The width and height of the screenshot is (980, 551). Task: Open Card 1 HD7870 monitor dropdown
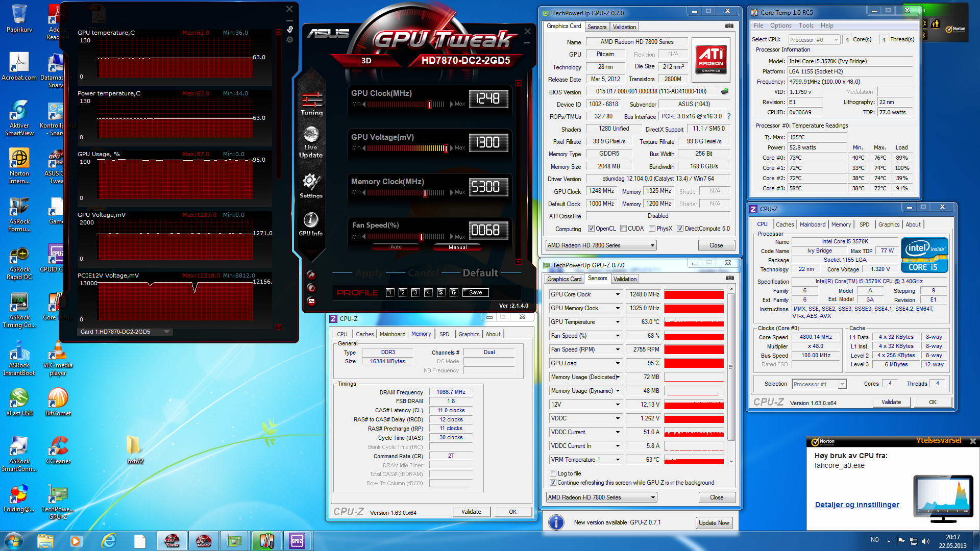[125, 332]
